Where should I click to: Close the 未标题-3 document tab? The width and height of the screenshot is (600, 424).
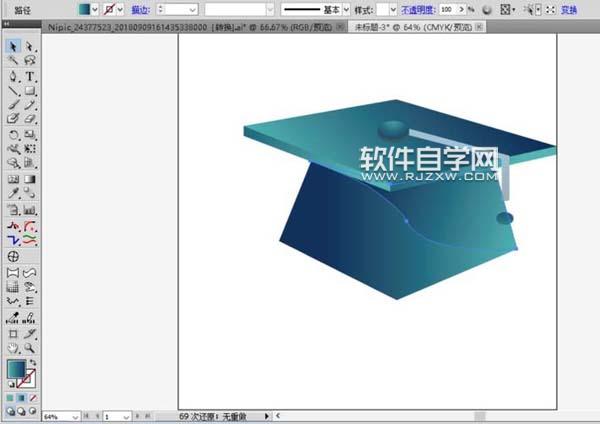tap(479, 27)
